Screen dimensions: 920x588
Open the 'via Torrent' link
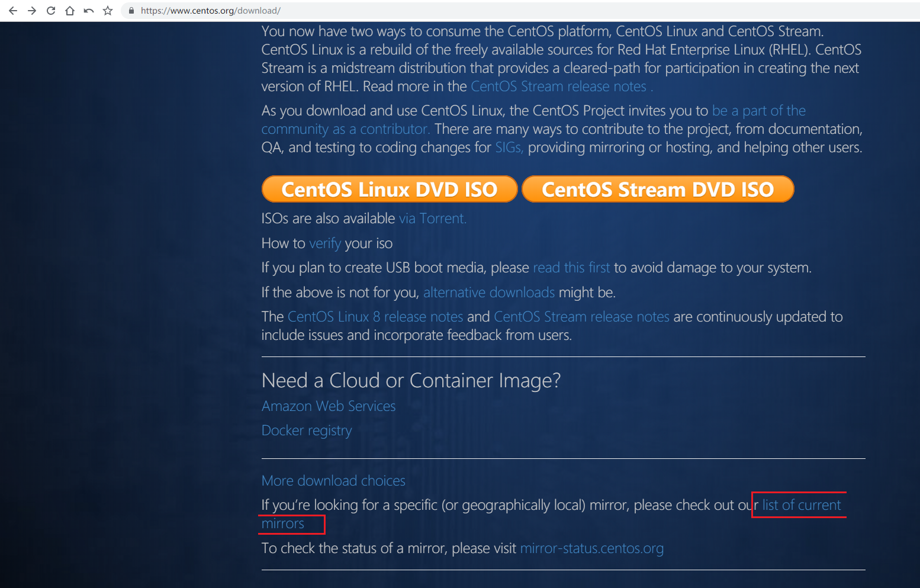tap(433, 219)
